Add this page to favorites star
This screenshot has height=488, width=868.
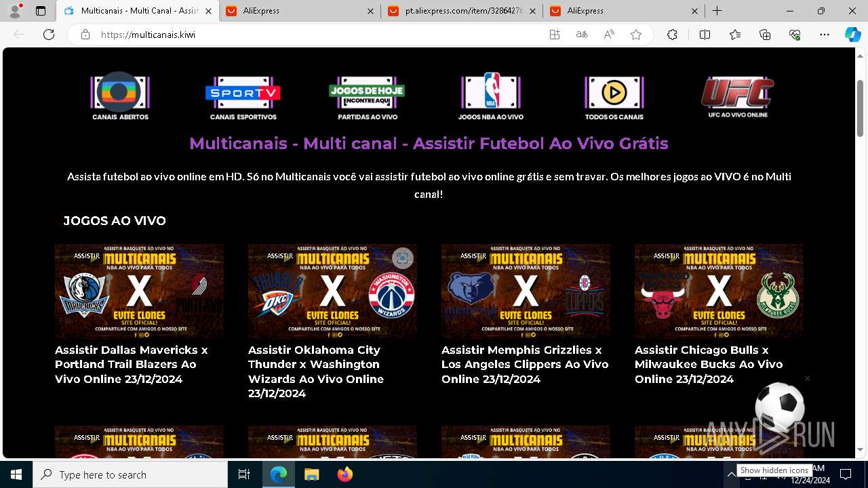[636, 35]
